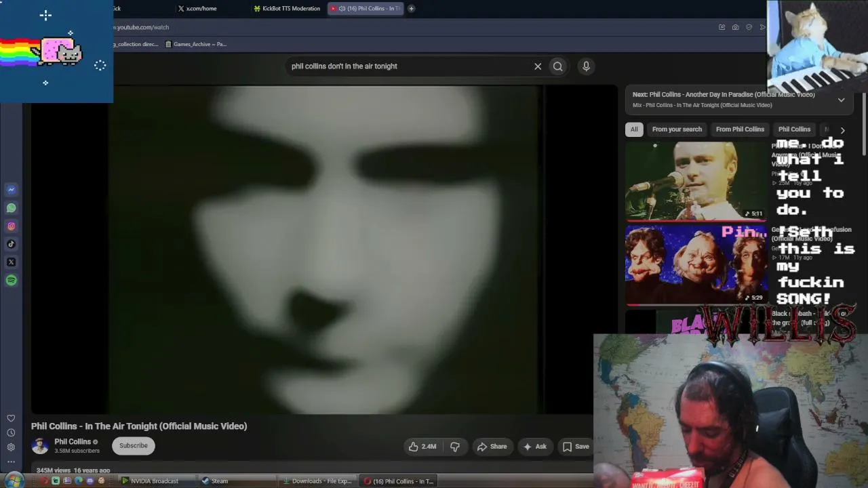Filter by From Phil Collins chip
The image size is (868, 488).
click(x=740, y=129)
